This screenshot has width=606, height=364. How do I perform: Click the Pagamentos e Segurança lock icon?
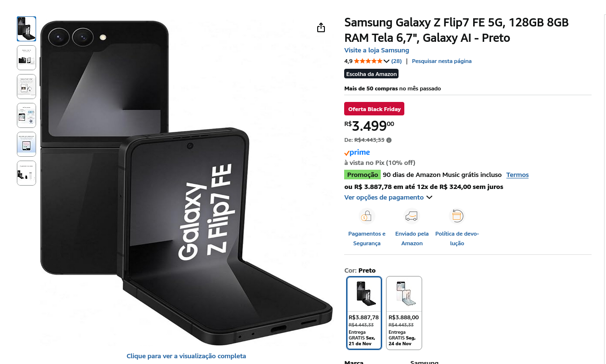(367, 216)
